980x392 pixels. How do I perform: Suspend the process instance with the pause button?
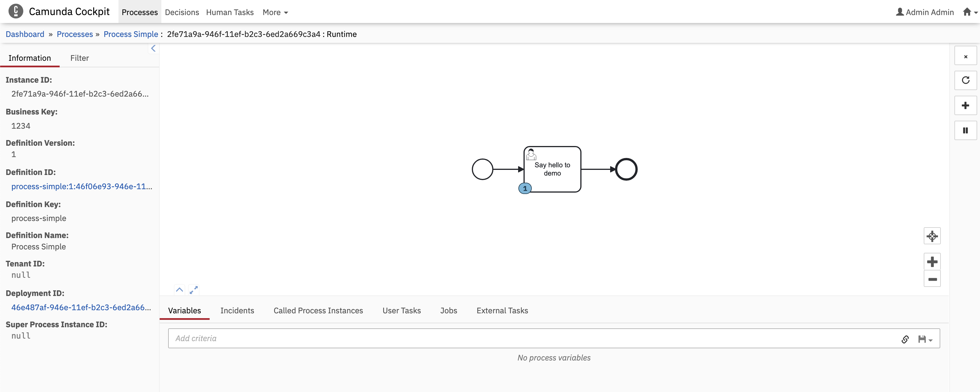965,131
